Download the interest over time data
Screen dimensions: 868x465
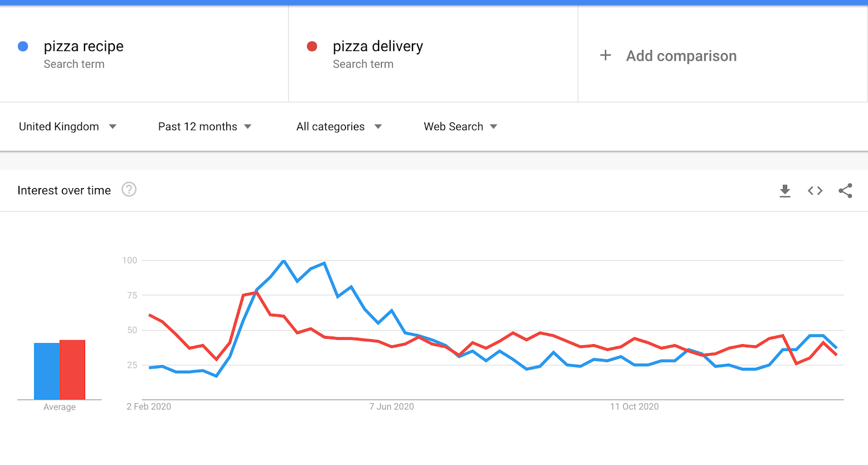click(x=784, y=191)
